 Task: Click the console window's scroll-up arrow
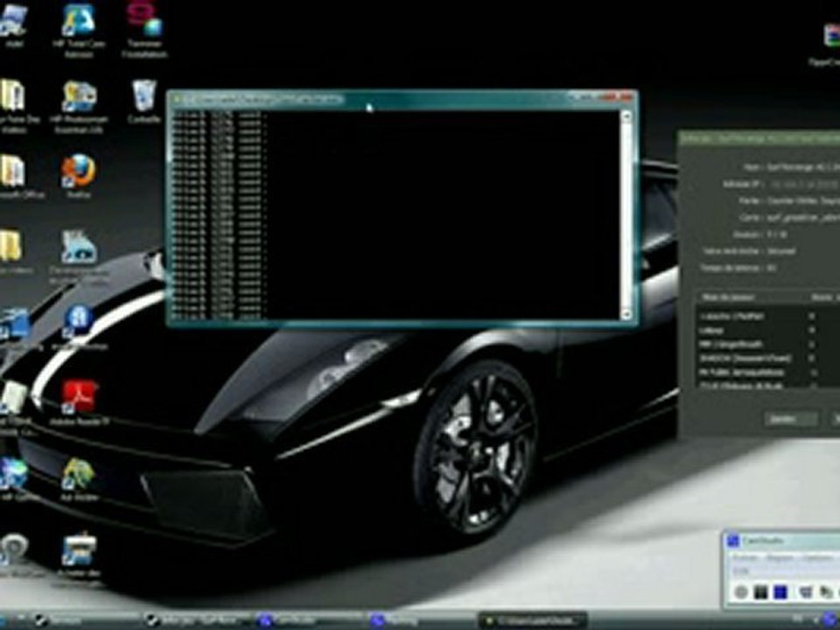point(626,116)
